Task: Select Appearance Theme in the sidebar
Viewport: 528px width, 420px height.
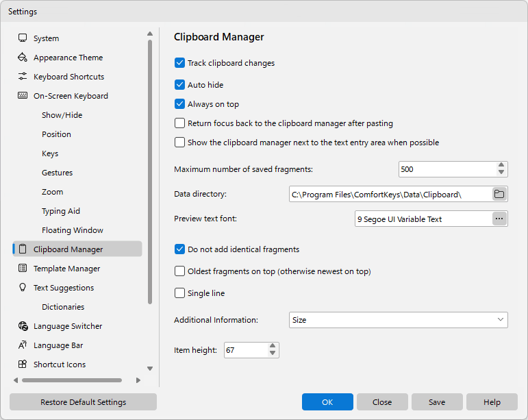Action: 68,58
